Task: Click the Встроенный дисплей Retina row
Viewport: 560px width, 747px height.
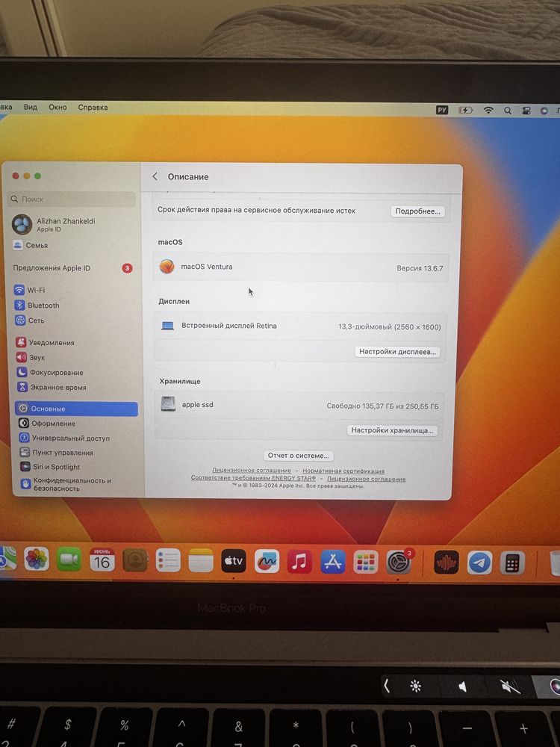Action: tap(300, 326)
